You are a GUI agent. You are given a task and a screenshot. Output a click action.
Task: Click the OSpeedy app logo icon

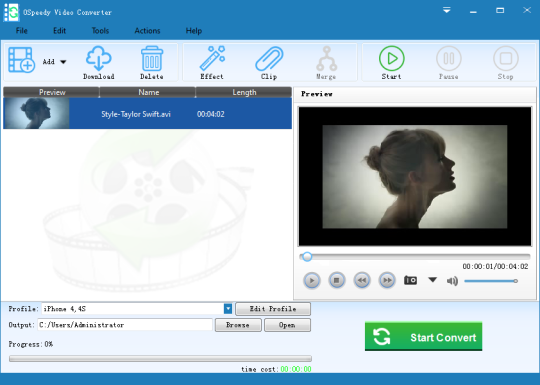point(11,12)
